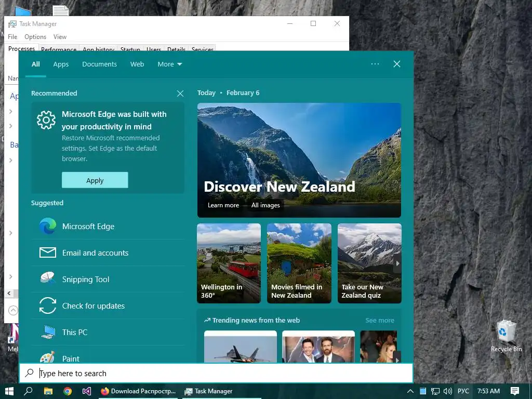This screenshot has height=399, width=532.
Task: Open Check for updates suggestion
Action: tap(108, 305)
